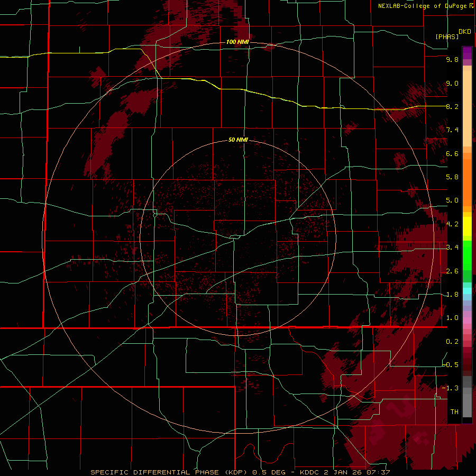476x476 pixels.
Task: Pick the cyan segment of the color bar
Action: (467, 291)
